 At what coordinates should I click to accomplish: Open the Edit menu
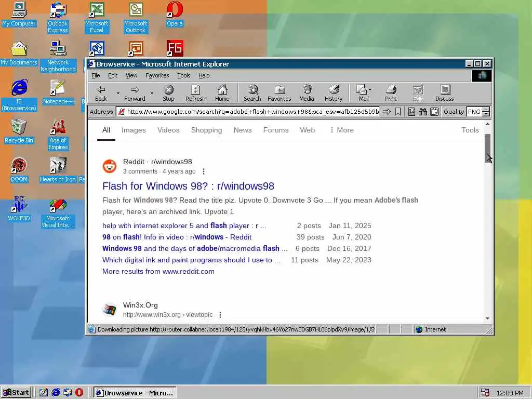113,75
